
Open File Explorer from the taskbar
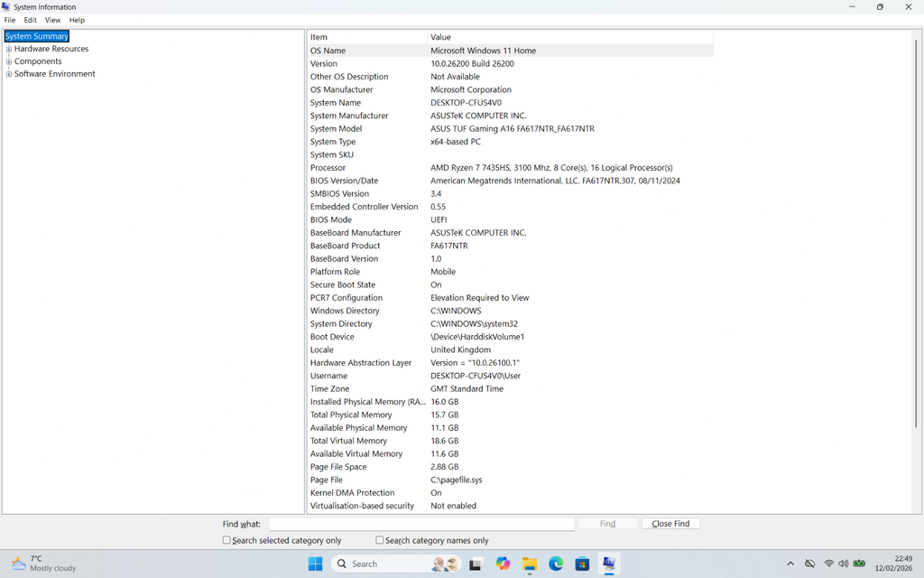(x=530, y=564)
